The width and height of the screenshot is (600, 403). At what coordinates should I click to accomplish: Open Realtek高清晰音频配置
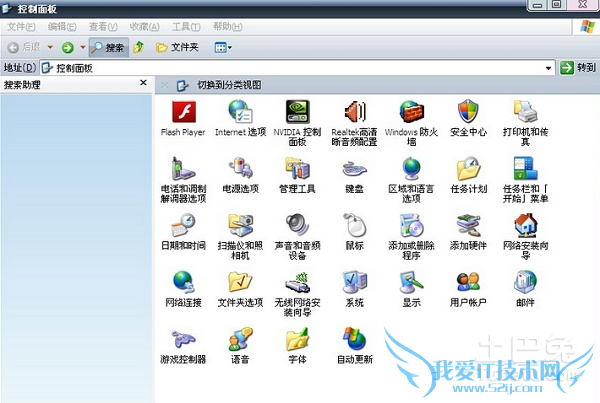354,123
